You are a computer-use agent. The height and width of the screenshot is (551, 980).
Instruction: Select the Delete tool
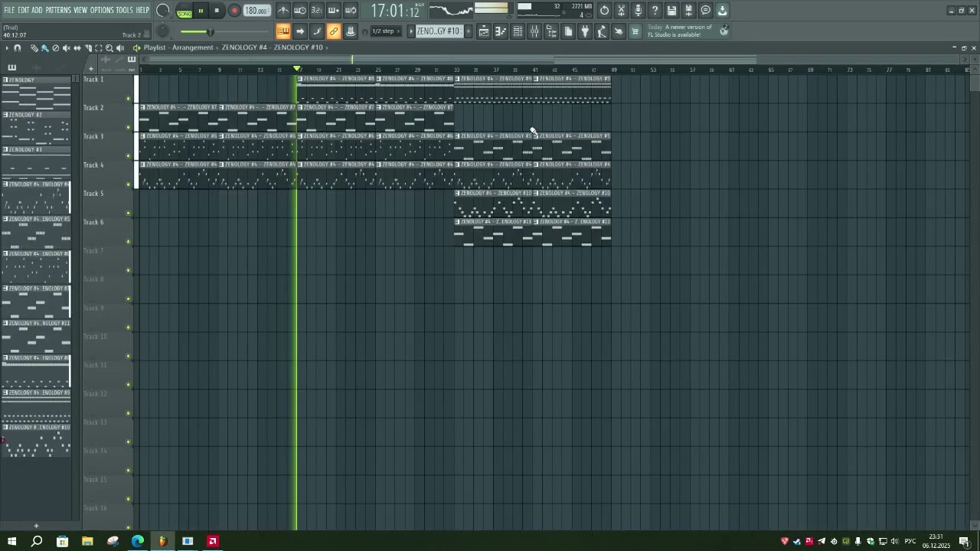(56, 48)
